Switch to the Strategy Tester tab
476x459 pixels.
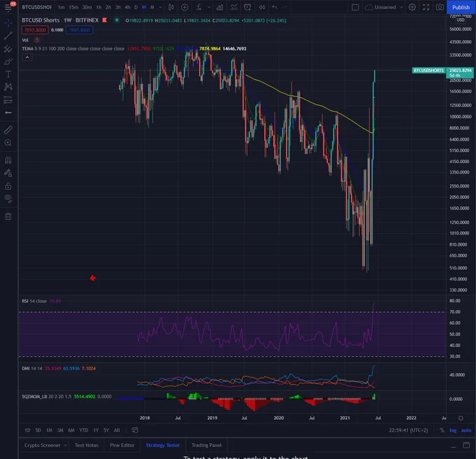(162, 445)
